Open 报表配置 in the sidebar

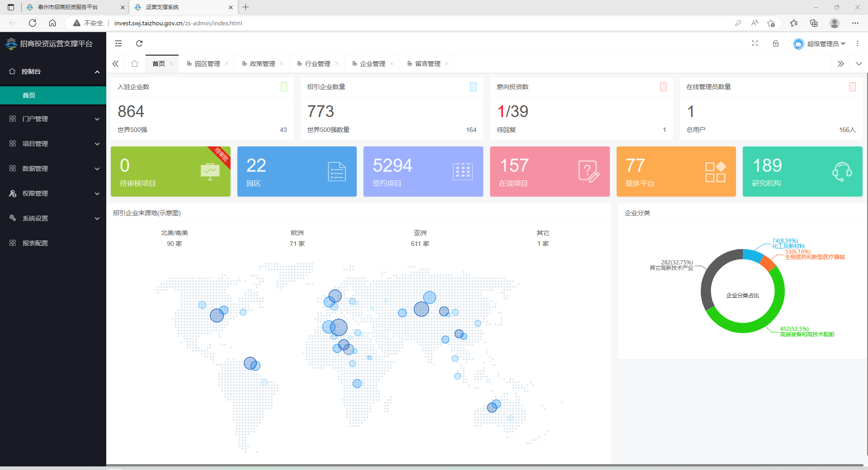pos(53,243)
